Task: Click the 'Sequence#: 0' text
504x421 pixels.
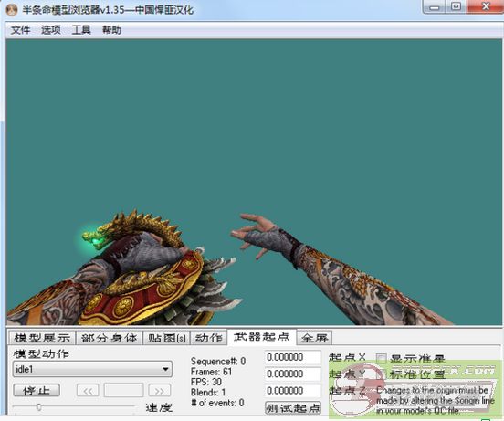Action: click(218, 362)
